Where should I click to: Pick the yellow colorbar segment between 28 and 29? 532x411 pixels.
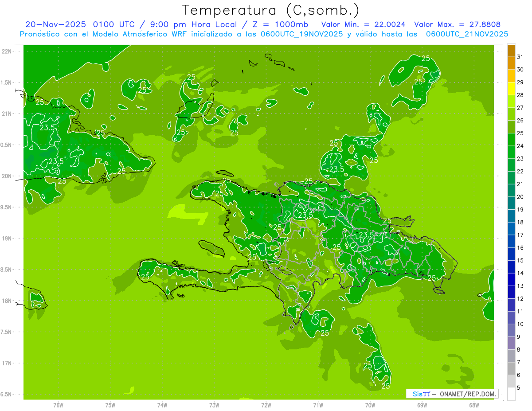[511, 89]
